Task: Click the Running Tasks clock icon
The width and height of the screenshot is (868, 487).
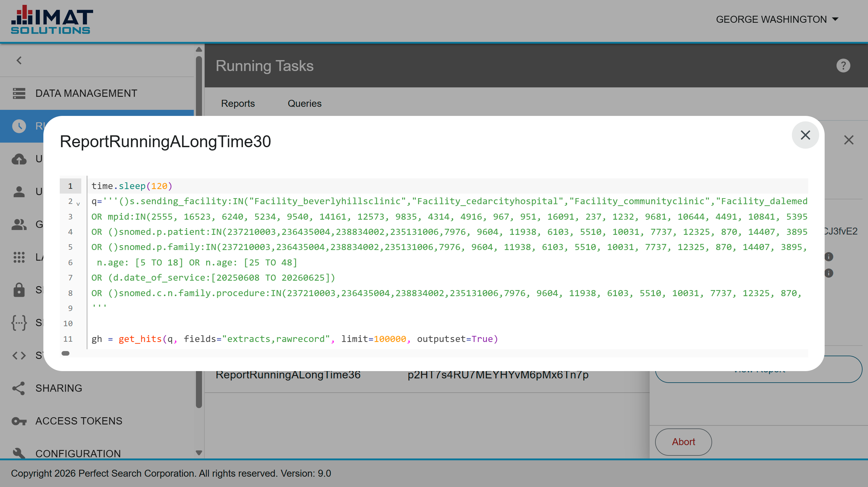Action: pos(19,126)
